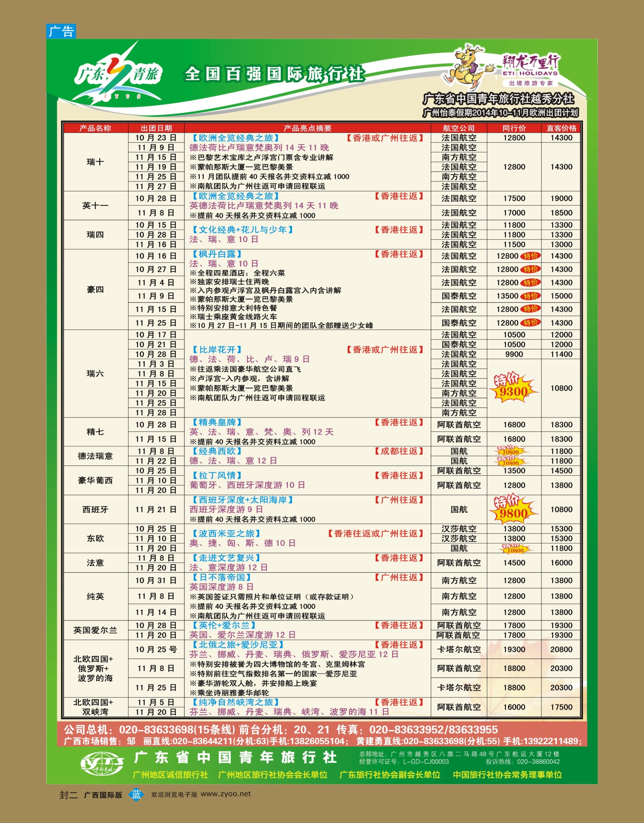Click 特价 10800 badge for 11月22日 国航
The width and height of the screenshot is (644, 823).
(x=511, y=461)
